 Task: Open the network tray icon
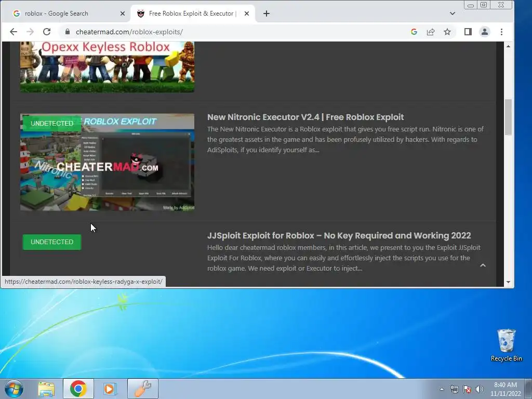454,389
